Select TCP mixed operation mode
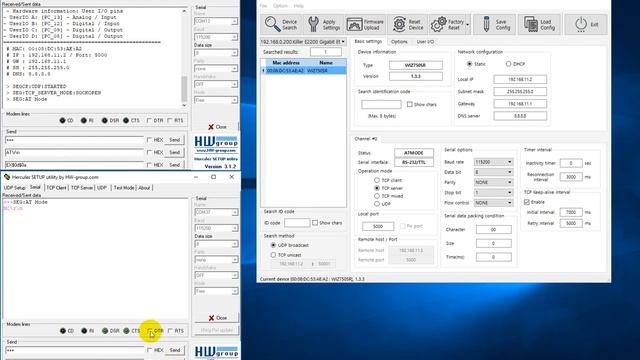Image resolution: width=640 pixels, height=360 pixels. pos(377,196)
